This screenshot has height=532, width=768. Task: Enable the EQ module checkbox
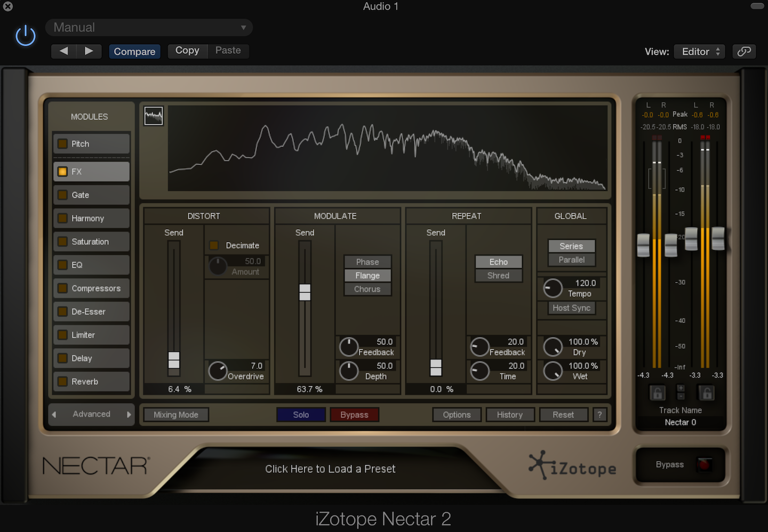(62, 265)
